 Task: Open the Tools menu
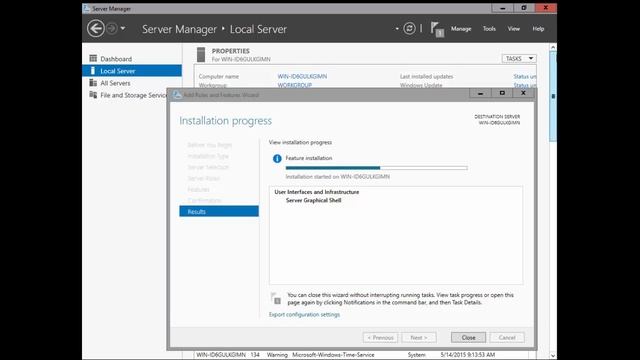(489, 29)
